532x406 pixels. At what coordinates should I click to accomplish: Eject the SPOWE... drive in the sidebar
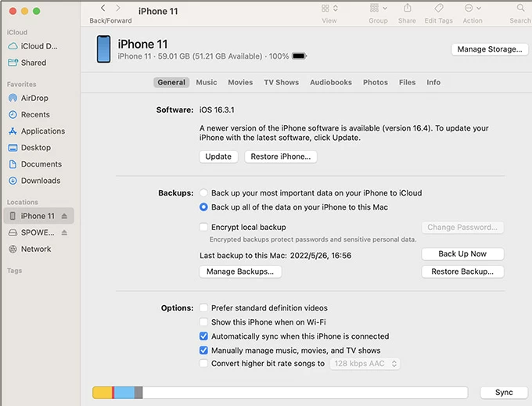tap(65, 233)
